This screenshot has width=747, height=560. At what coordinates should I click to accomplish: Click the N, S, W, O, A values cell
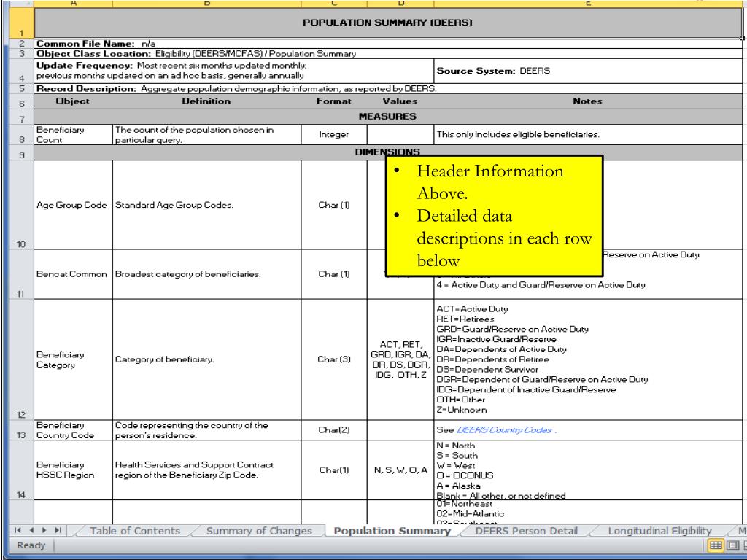(400, 470)
